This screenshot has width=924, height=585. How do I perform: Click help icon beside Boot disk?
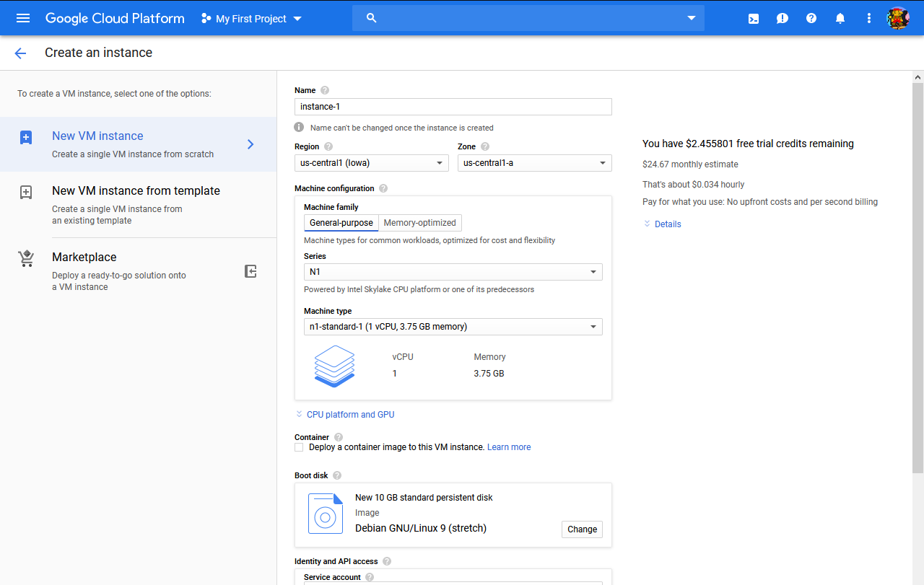pos(337,475)
